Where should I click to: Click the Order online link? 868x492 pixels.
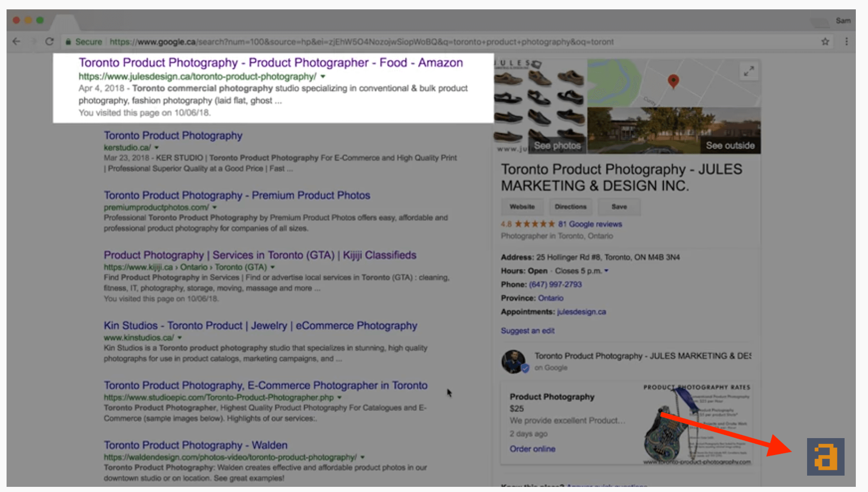[x=532, y=449]
